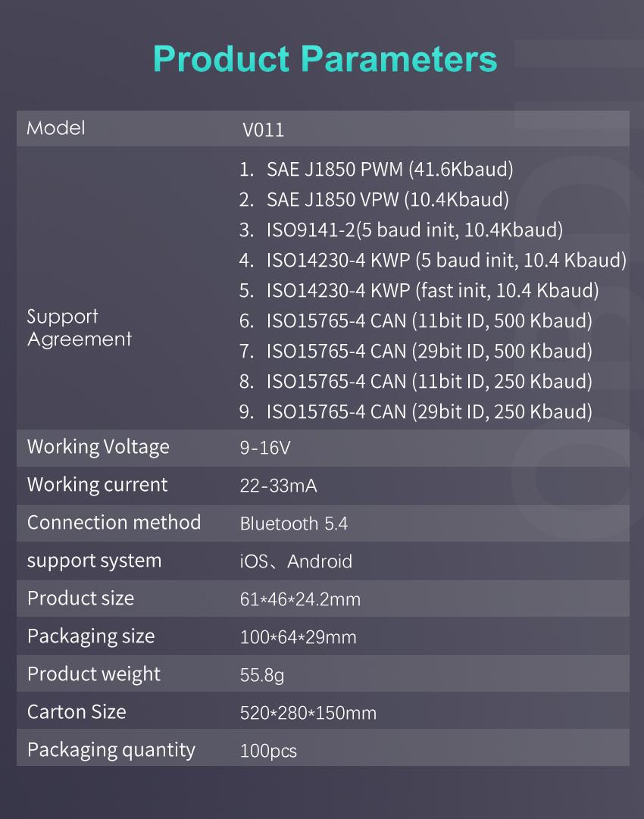Select the 100pcs packaging quantity value
The image size is (644, 819).
point(268,751)
